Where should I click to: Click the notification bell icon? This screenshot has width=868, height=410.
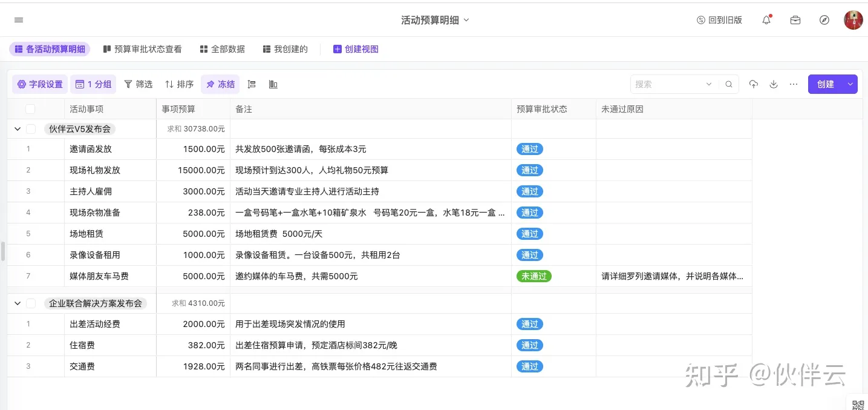click(766, 20)
